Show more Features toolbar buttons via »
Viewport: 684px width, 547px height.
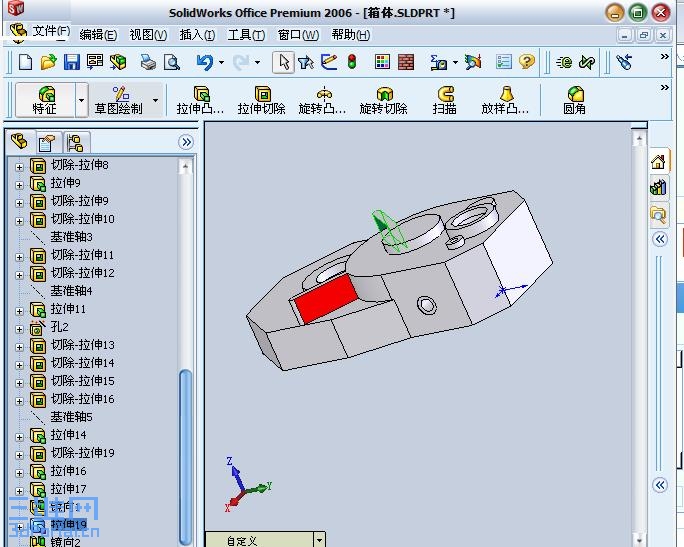tap(664, 88)
